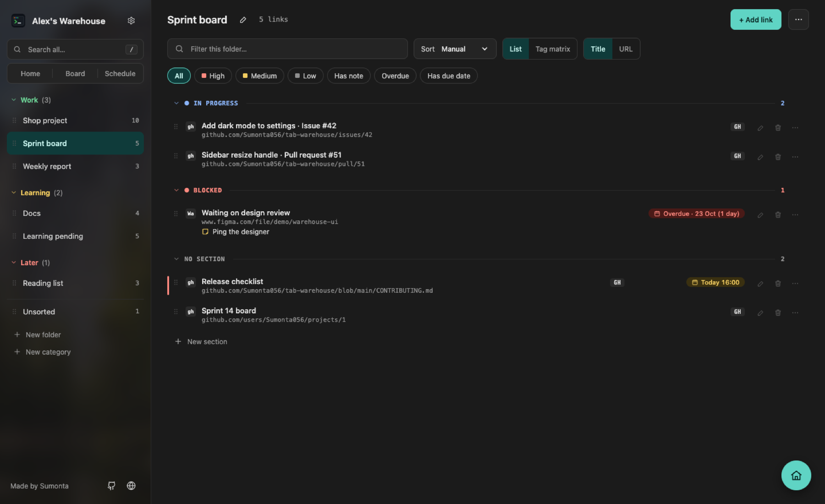This screenshot has height=504, width=825.
Task: Edit the Add dark mode to settings link
Action: (x=760, y=128)
